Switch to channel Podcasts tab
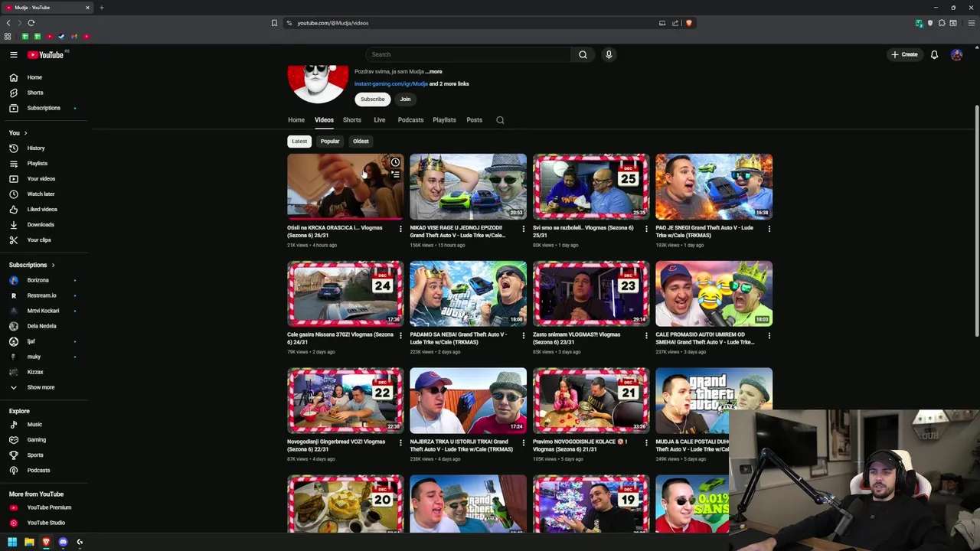The image size is (980, 551). coord(410,120)
